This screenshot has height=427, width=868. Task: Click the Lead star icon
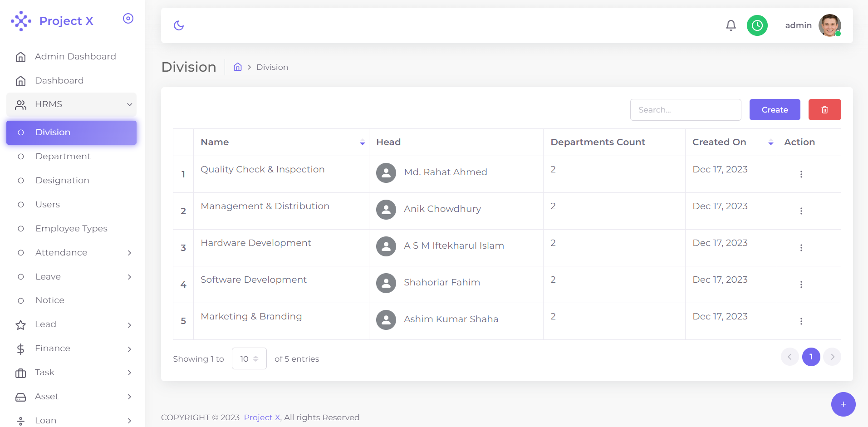point(20,325)
